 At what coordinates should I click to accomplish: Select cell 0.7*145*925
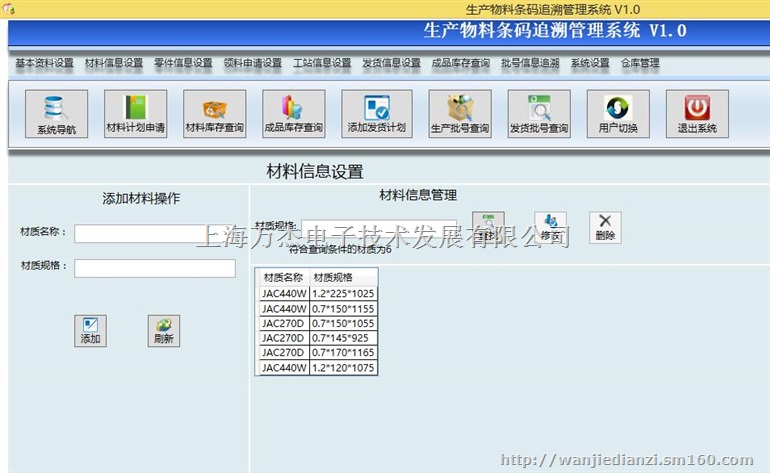click(344, 338)
